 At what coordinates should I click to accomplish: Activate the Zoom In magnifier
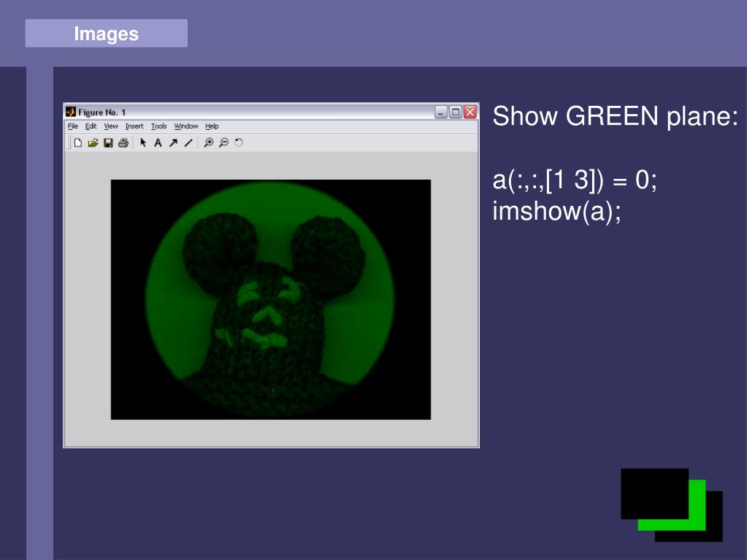pos(209,142)
